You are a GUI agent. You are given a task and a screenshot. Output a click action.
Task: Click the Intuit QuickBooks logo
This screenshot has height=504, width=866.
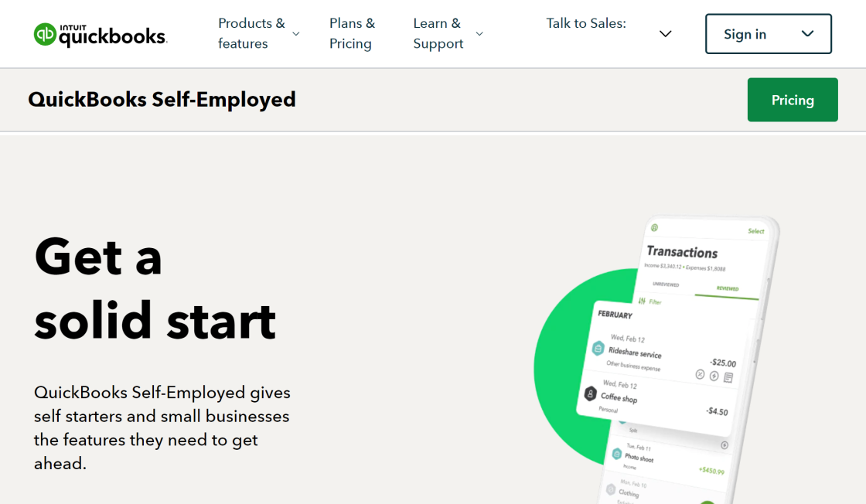pos(101,34)
